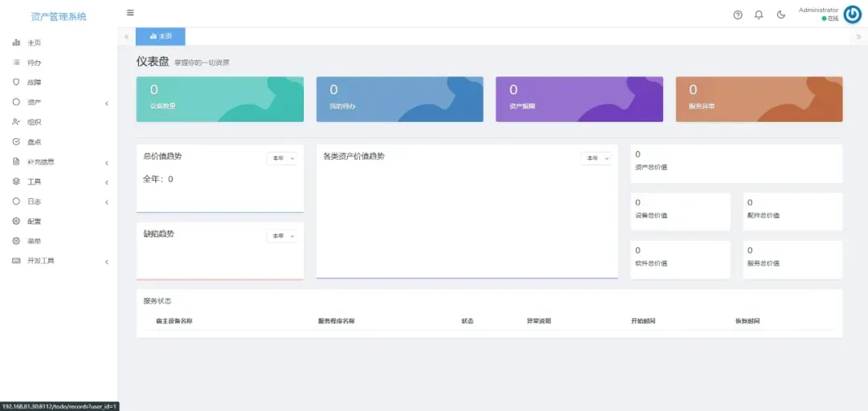Screen dimensions: 868x411
Task: Open 本年 dropdown in 缺陷趋势 panel
Action: [x=282, y=236]
